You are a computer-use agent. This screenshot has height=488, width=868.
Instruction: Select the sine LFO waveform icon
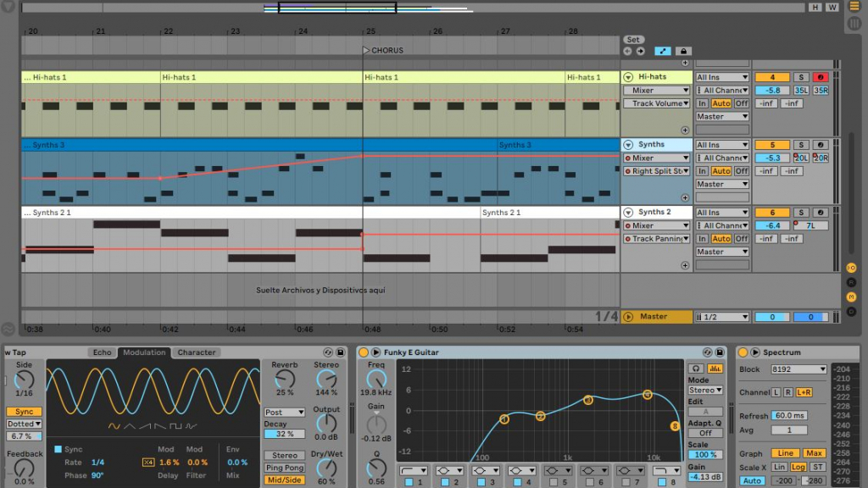(x=114, y=426)
